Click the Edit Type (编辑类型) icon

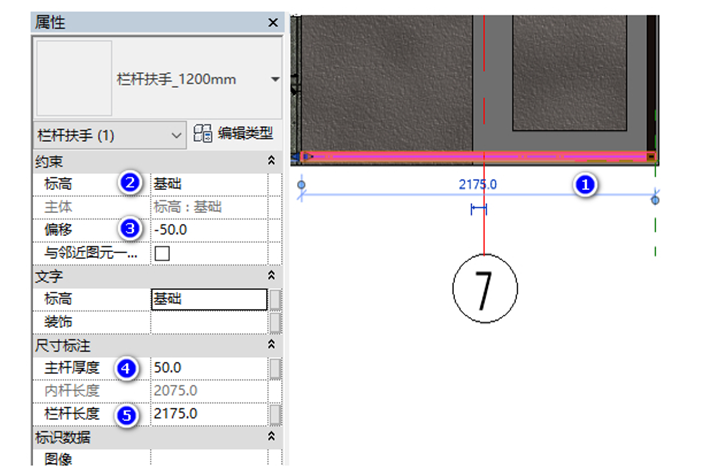coord(203,134)
